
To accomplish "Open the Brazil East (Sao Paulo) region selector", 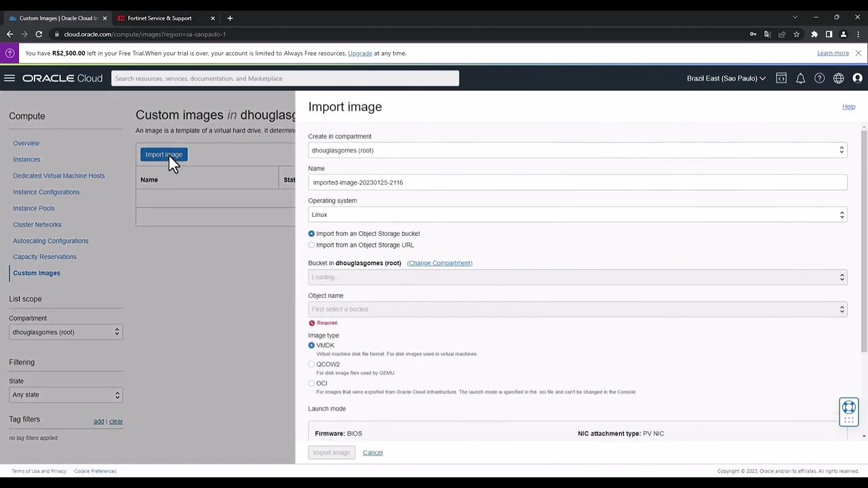I will (726, 79).
